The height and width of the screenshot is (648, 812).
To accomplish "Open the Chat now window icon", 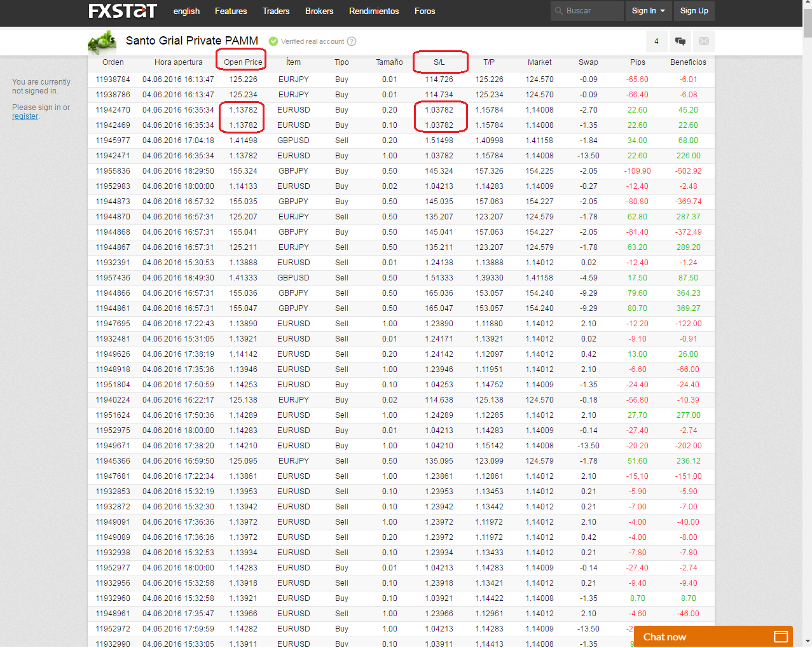I will [781, 637].
